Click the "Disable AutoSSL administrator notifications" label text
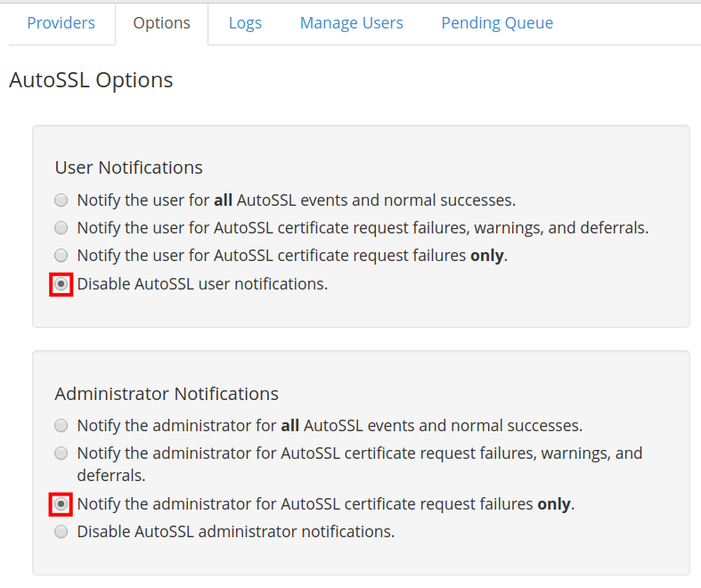 point(235,532)
